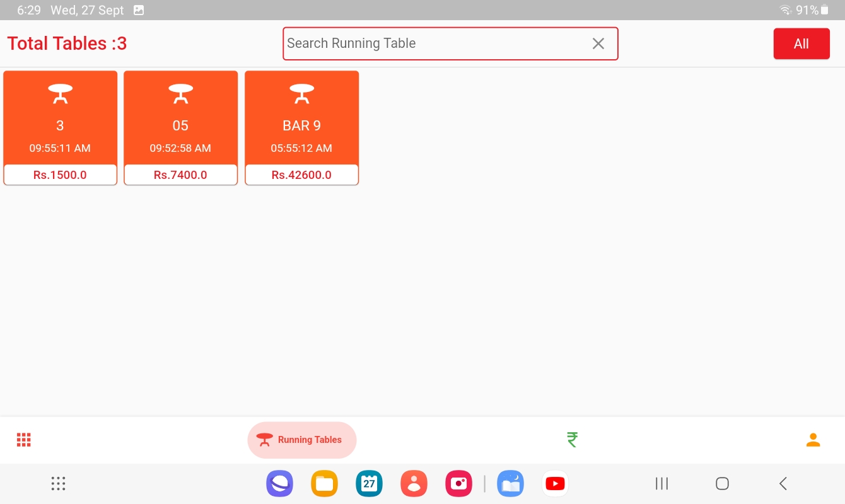The width and height of the screenshot is (845, 504).
Task: Open table 3 card icon
Action: point(60,94)
